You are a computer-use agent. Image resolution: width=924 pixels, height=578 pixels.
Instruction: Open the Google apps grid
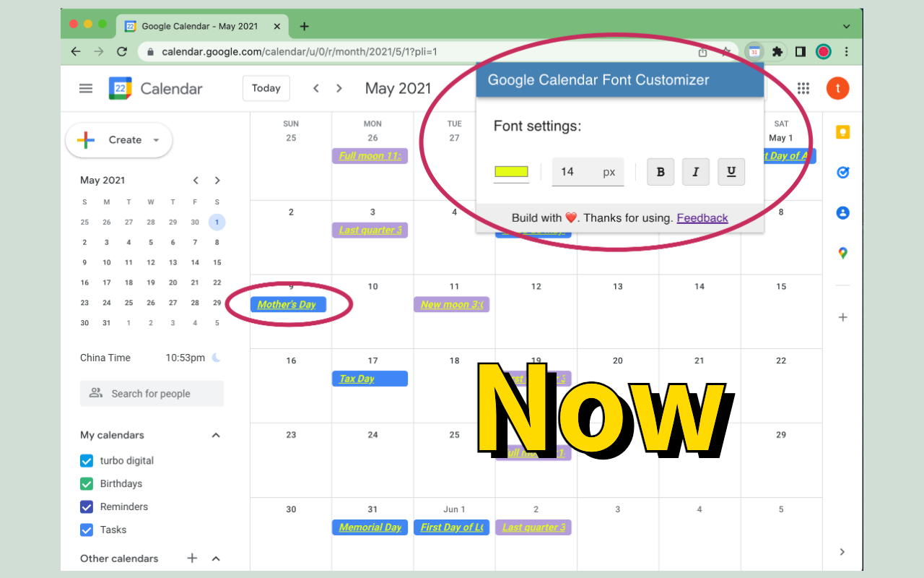point(803,88)
